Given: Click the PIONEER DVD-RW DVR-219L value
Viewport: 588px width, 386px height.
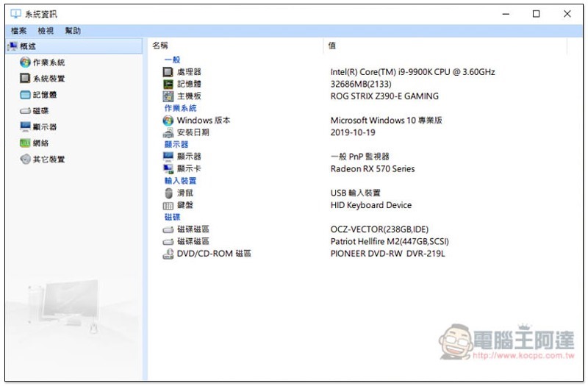Looking at the screenshot, I should click(x=388, y=254).
